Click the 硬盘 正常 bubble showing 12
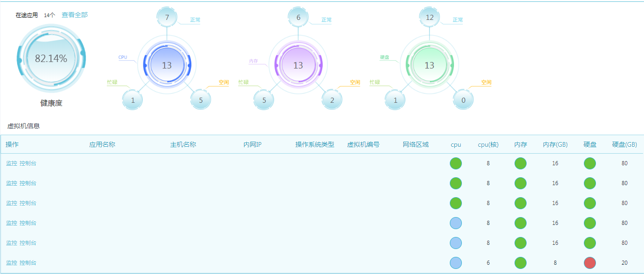644x274 pixels. (429, 18)
